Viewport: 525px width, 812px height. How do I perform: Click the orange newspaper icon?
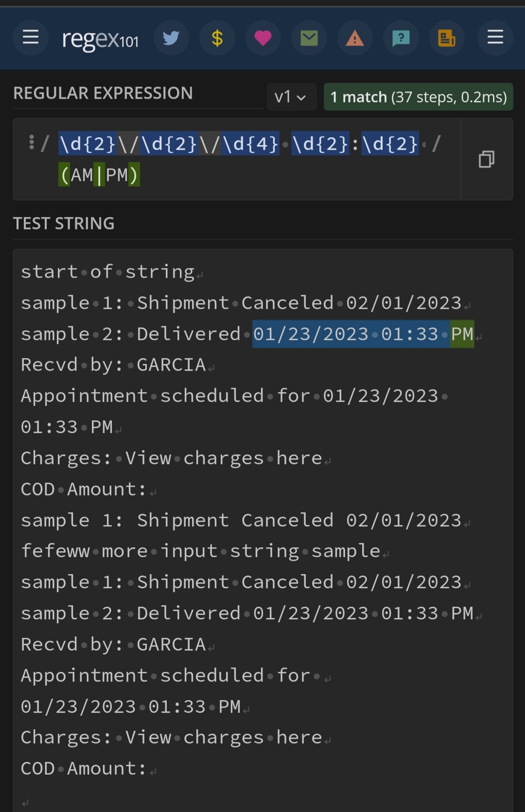[x=447, y=38]
